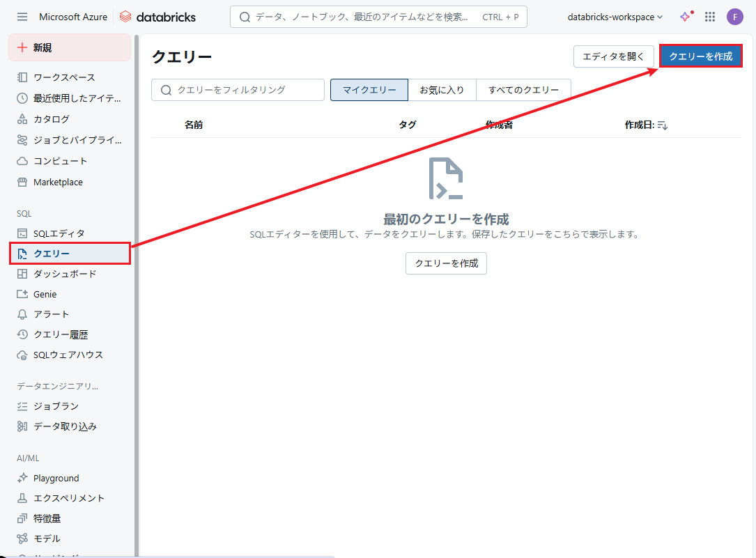Open the apps grid icon

tap(710, 17)
